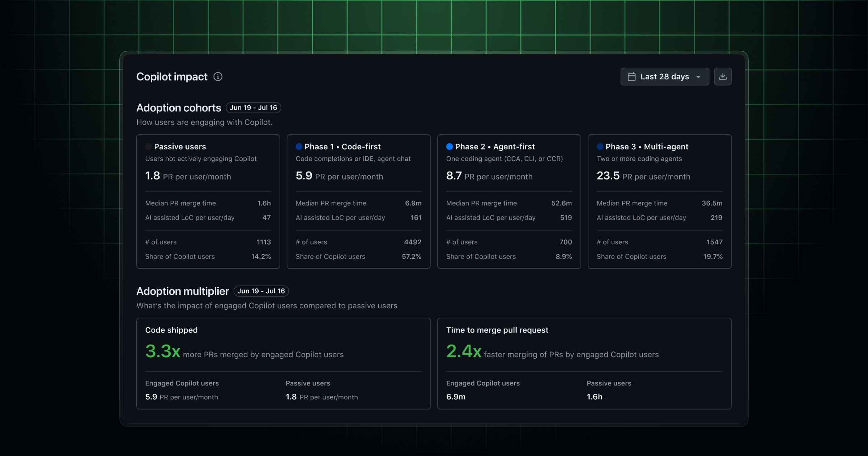Click the 6.9m merge time in Phase 1 card

(413, 203)
